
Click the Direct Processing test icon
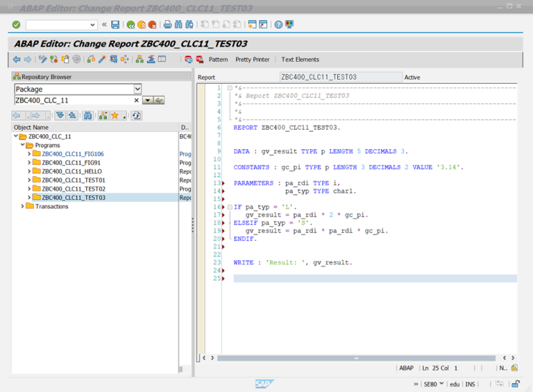pos(113,59)
